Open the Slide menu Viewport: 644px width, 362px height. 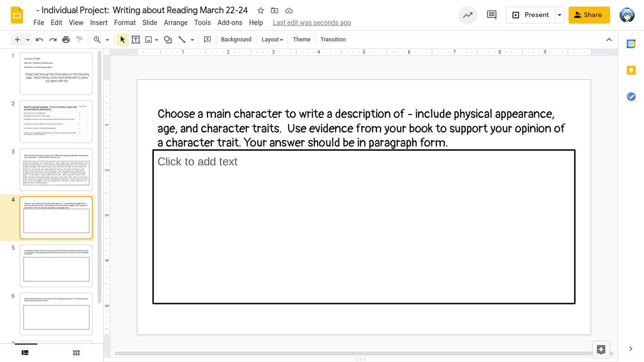click(150, 23)
